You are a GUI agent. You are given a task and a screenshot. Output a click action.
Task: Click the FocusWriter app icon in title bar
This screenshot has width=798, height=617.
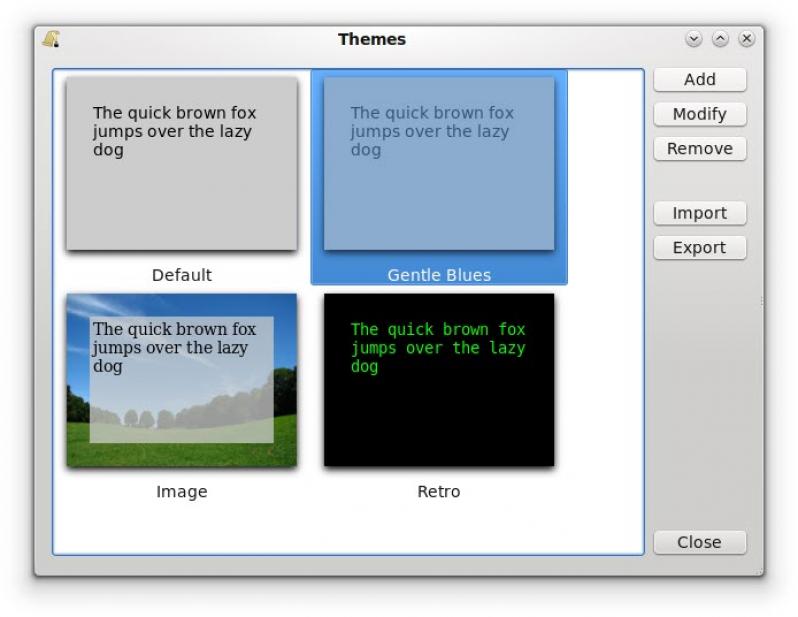51,39
